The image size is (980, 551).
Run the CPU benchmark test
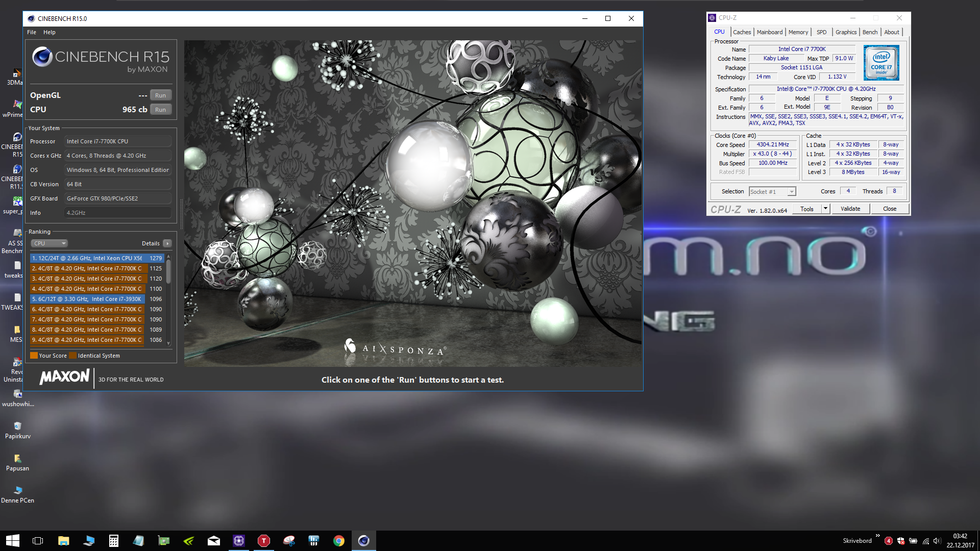[160, 110]
